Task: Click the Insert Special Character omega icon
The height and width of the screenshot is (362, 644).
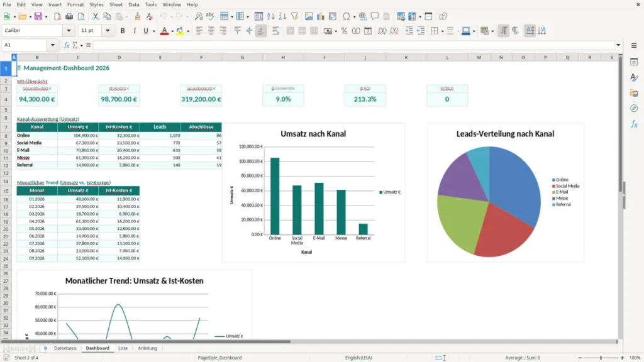Action: [x=347, y=16]
